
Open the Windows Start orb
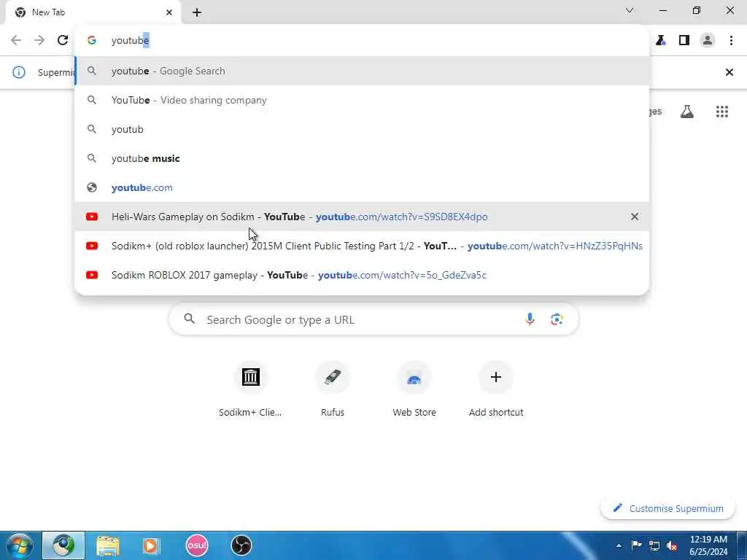click(20, 545)
